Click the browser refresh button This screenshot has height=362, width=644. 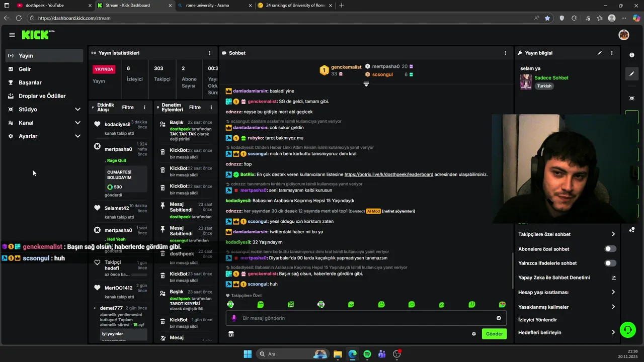pos(19,18)
